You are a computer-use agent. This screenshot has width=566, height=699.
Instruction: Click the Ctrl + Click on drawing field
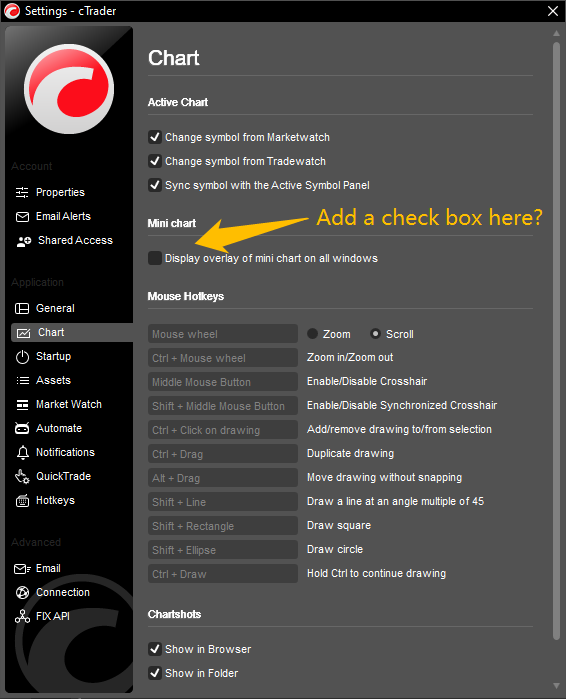tap(223, 430)
